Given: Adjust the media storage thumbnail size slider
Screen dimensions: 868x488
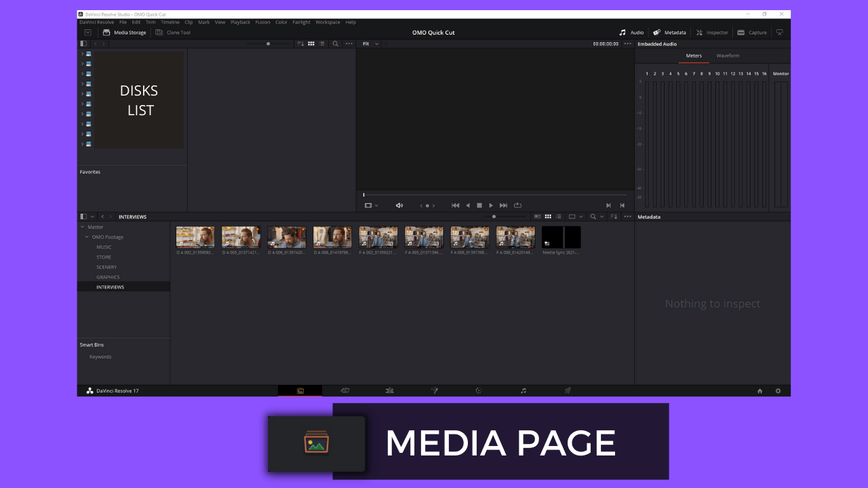Looking at the screenshot, I should [x=268, y=43].
